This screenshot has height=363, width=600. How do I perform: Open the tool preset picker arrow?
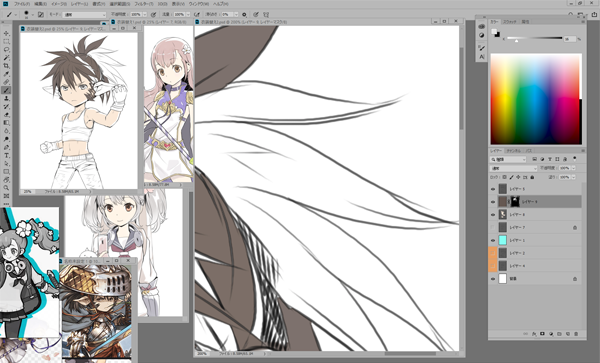point(16,15)
